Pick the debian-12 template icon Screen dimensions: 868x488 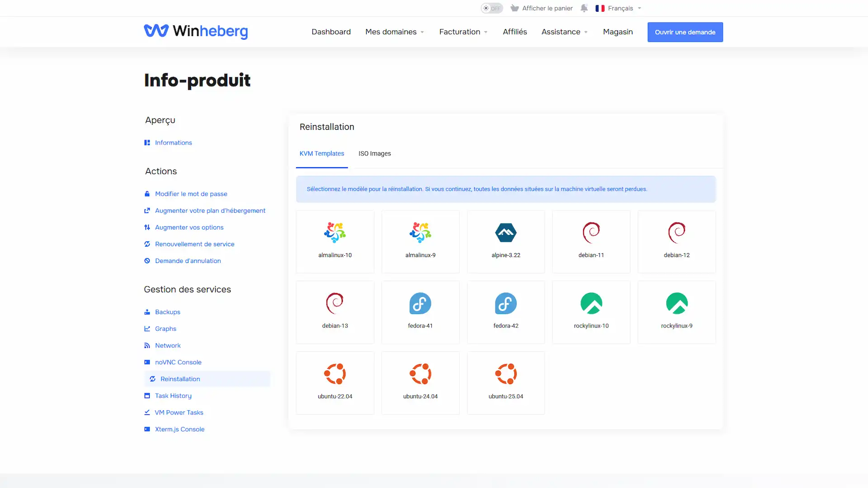[x=677, y=233]
